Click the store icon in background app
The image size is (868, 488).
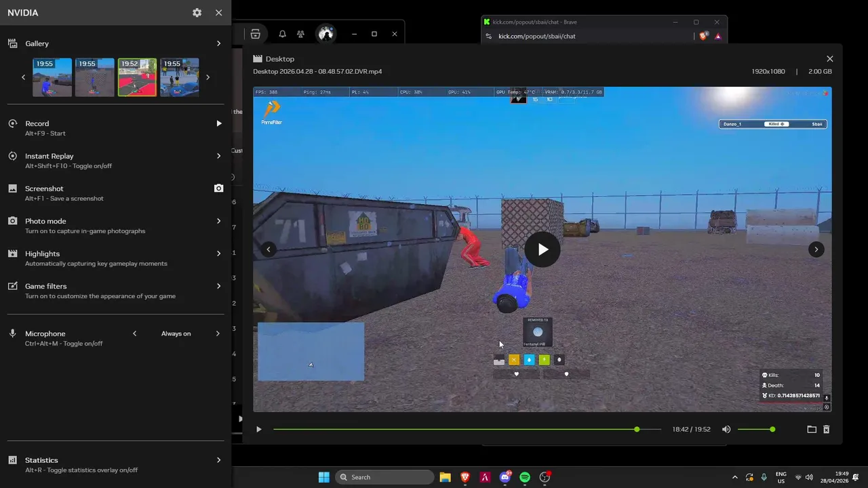coord(255,34)
